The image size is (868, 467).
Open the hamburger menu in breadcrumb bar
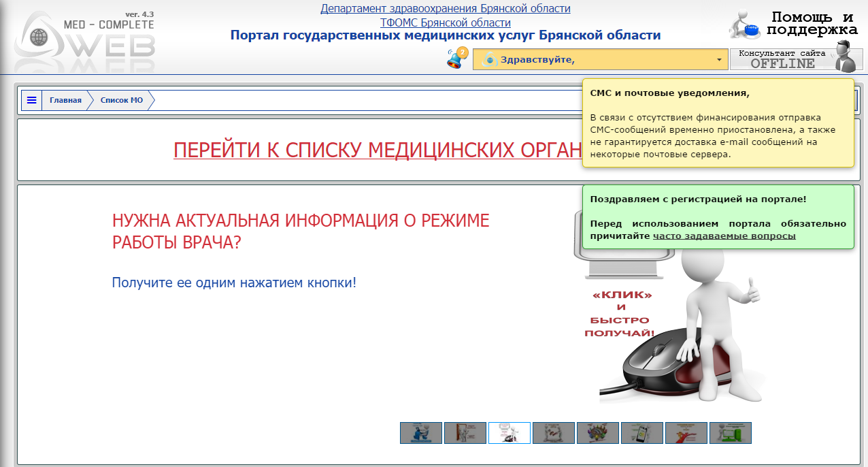click(x=31, y=100)
